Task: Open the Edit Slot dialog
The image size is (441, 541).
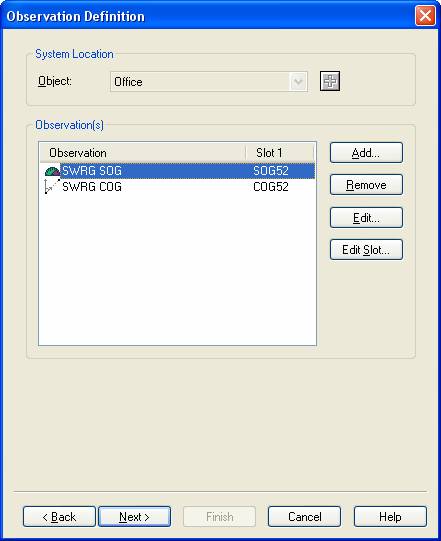Action: 366,249
